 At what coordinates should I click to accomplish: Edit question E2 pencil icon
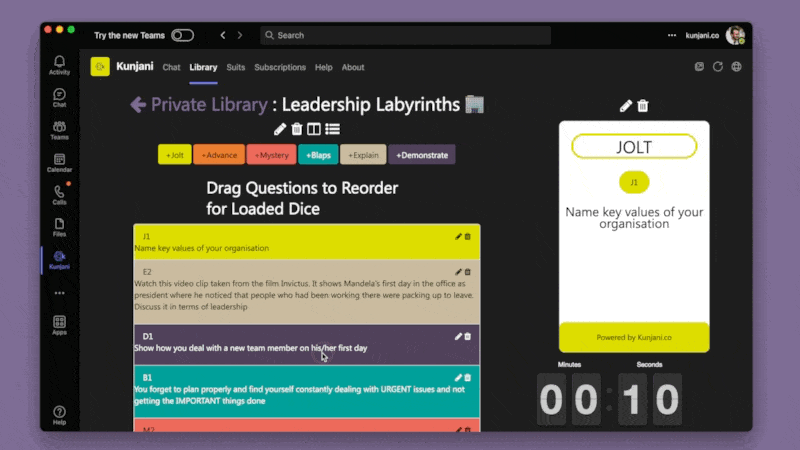458,272
